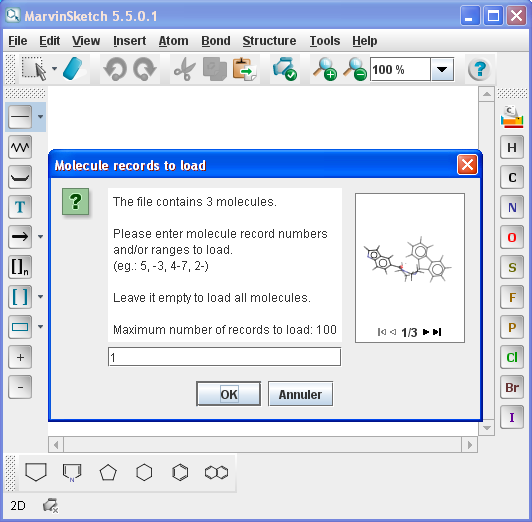Image resolution: width=532 pixels, height=522 pixels.
Task: Click the Zoom In magnifier icon
Action: point(325,69)
